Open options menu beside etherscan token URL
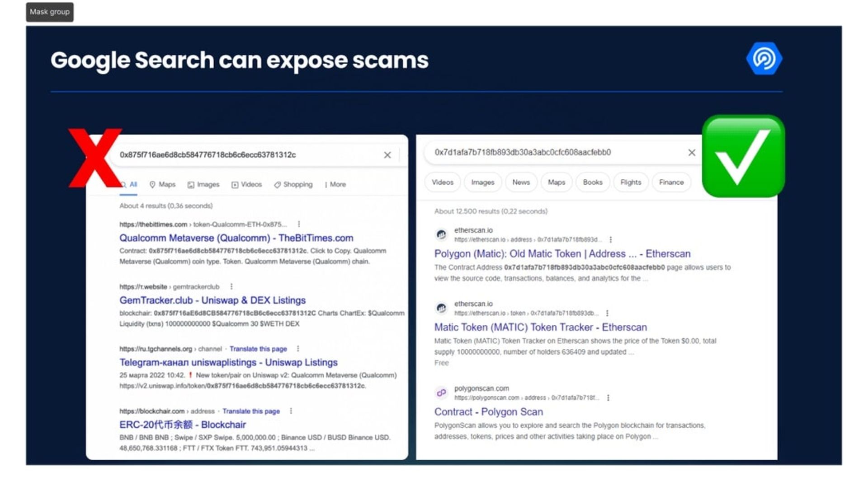 click(x=607, y=313)
